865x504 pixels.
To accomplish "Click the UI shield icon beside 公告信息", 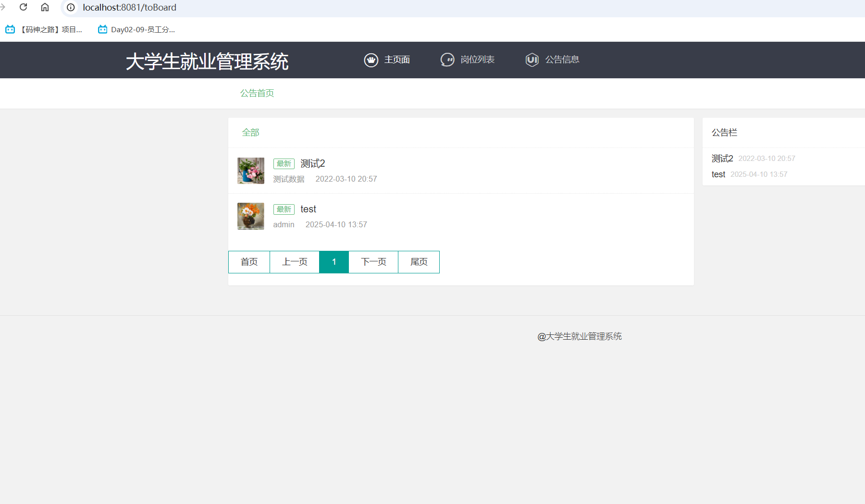I will pyautogui.click(x=532, y=60).
